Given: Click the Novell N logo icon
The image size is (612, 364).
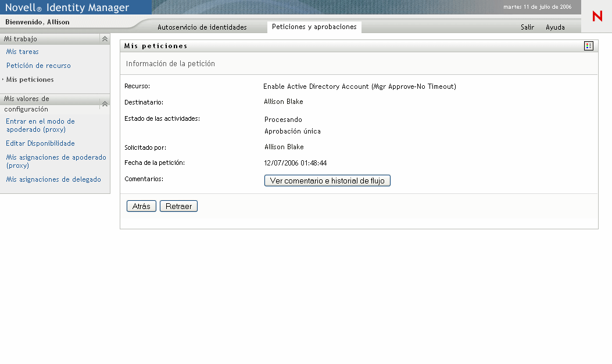Looking at the screenshot, I should click(597, 16).
